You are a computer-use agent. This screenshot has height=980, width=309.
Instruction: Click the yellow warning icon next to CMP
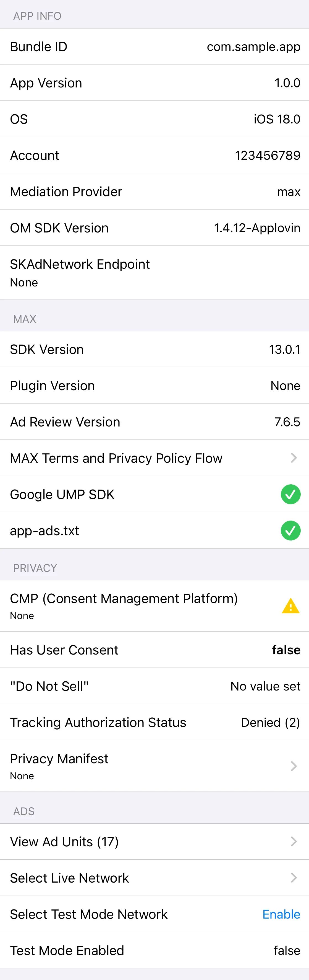[290, 605]
